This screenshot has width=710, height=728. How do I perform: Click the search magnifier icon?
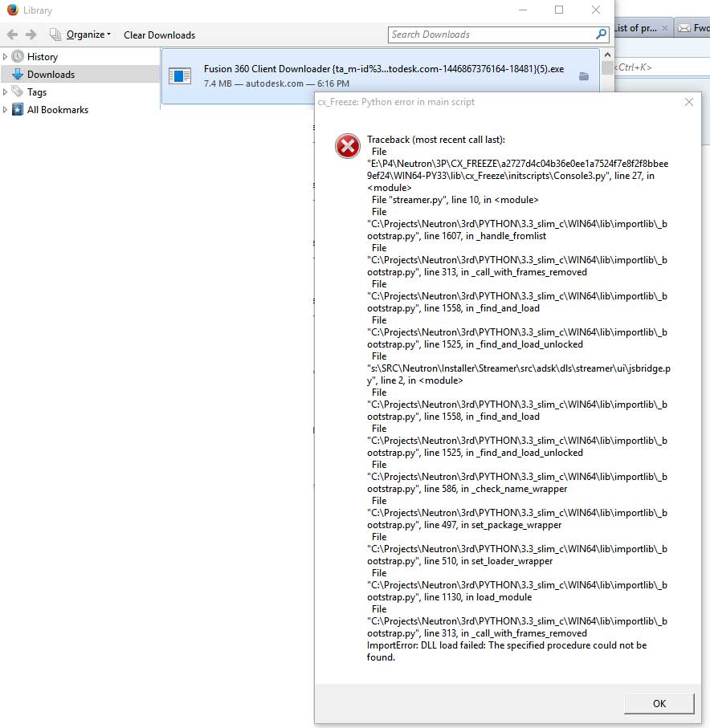[601, 35]
